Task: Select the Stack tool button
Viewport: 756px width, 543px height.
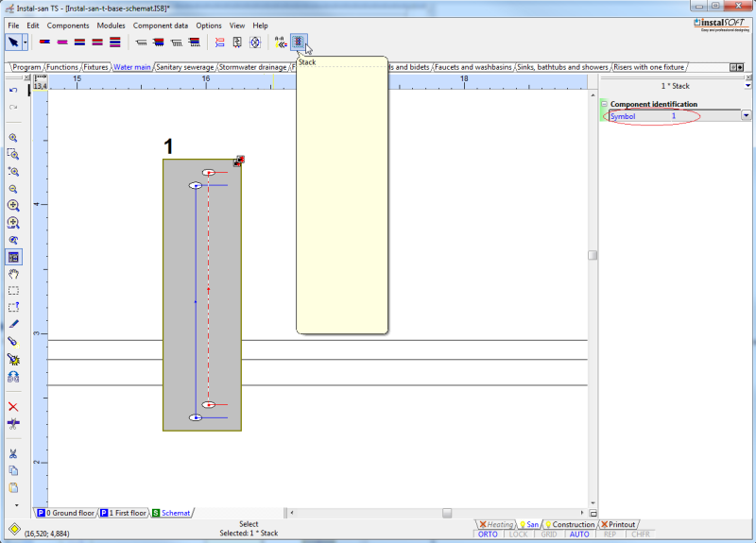Action: coord(299,42)
